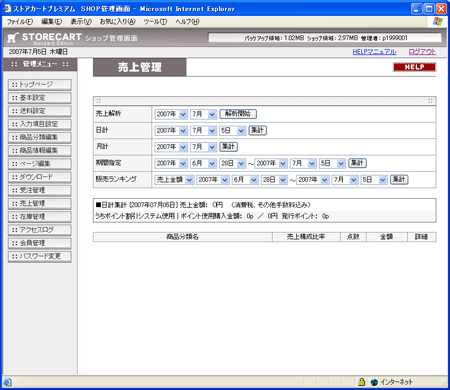Screen dimensions: 450x390
Task: Open the 編集(E) menu
Action: [x=51, y=22]
